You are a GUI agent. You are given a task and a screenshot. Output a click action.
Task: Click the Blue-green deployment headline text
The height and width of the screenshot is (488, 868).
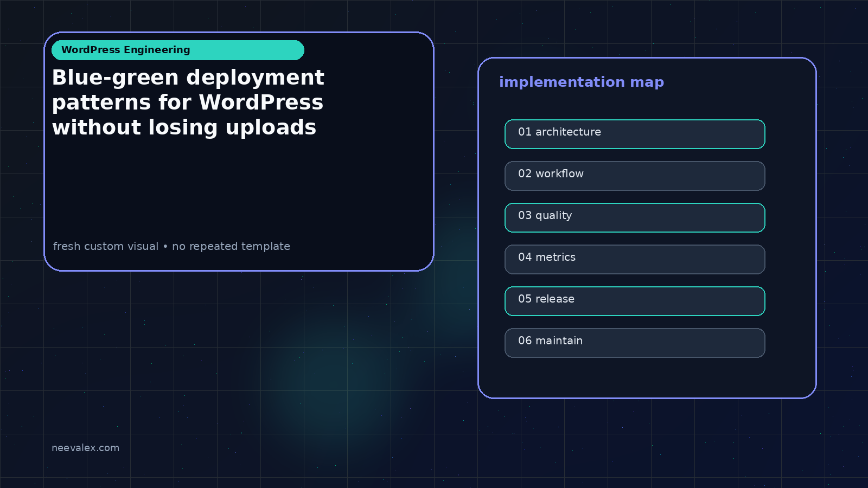[188, 102]
